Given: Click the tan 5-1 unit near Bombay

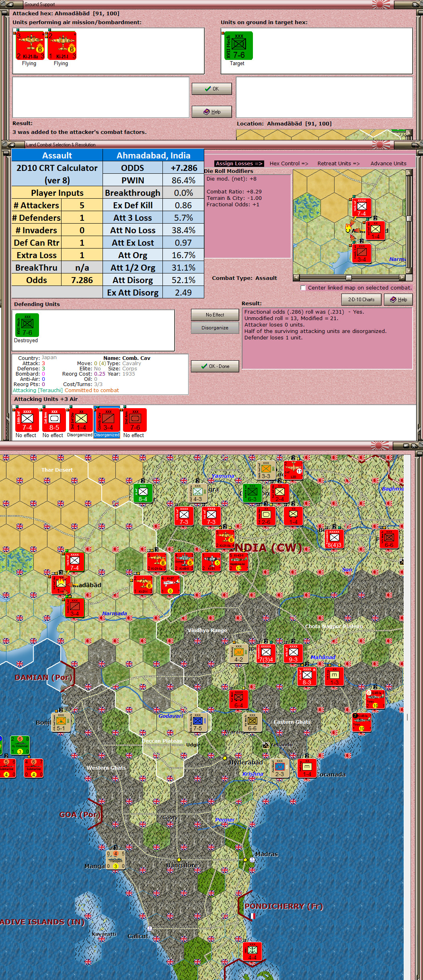Looking at the screenshot, I should tap(61, 722).
